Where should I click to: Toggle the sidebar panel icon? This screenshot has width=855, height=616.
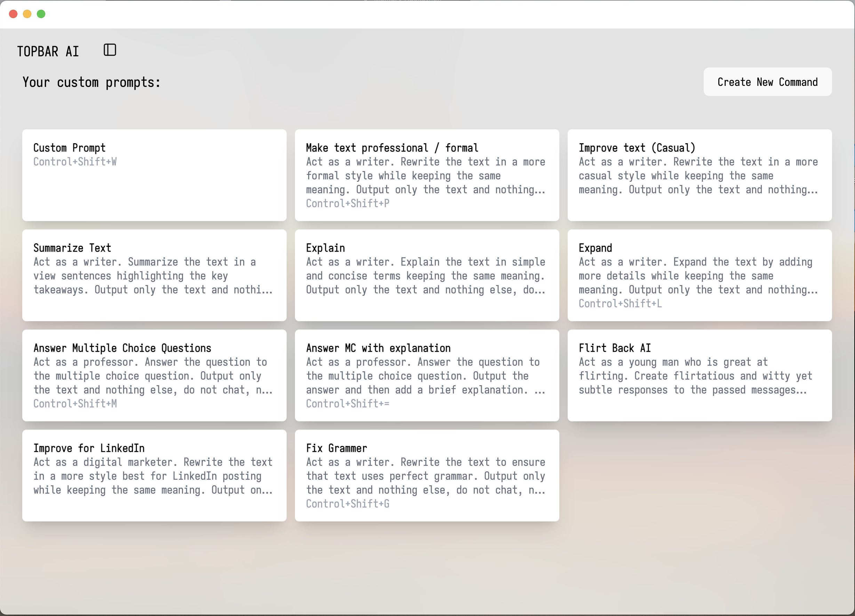tap(110, 50)
